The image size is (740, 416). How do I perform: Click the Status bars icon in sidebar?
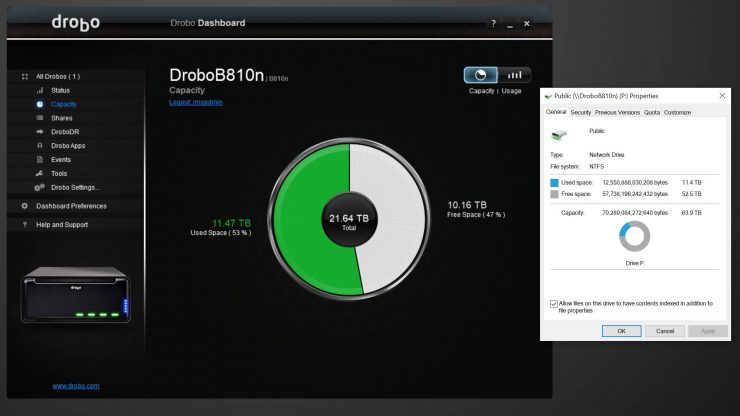(40, 90)
